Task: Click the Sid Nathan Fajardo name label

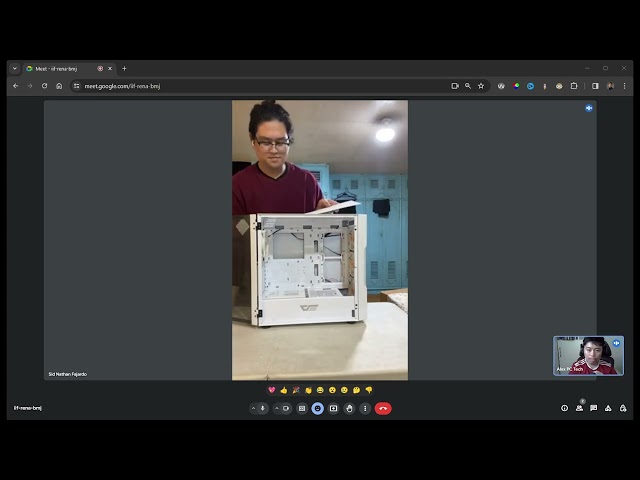Action: 68,374
